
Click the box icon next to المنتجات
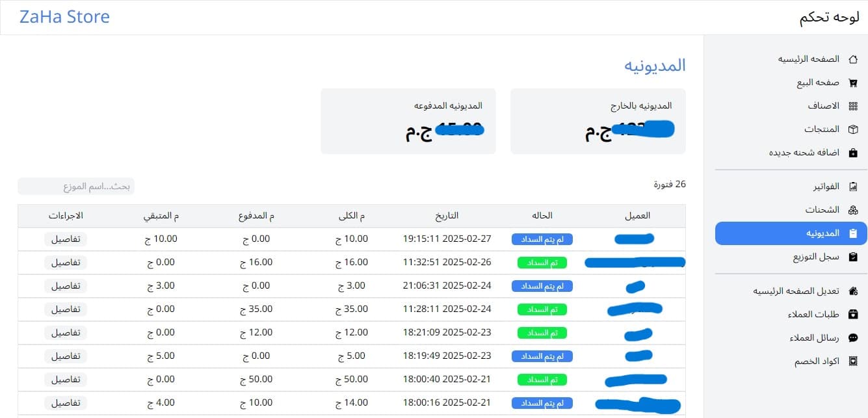tap(854, 129)
